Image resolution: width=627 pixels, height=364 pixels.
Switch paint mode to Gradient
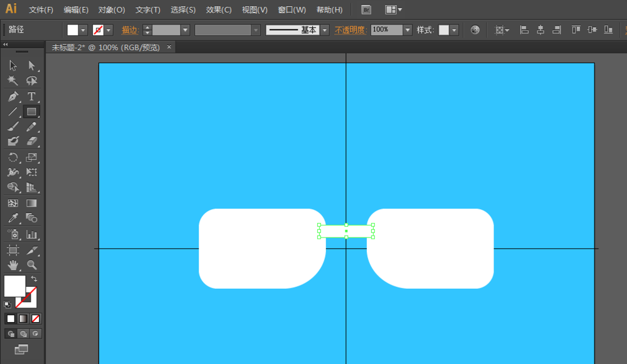point(23,318)
